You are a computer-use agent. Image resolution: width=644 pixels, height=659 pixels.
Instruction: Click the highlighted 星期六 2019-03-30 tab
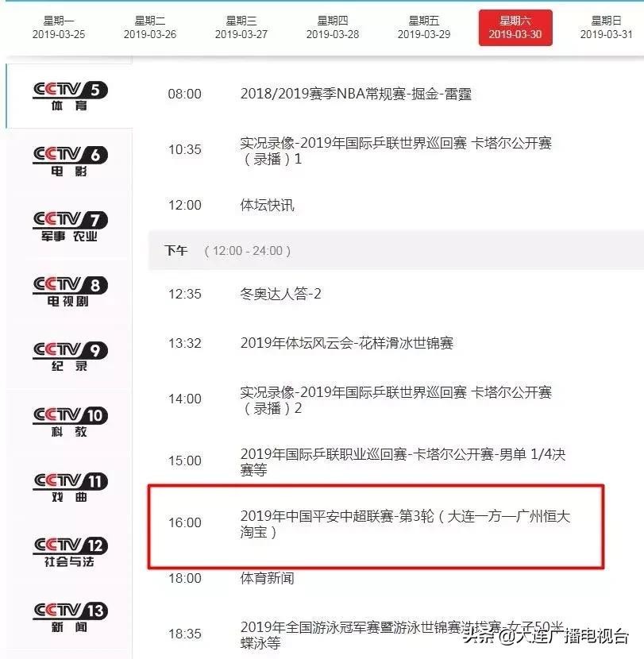(515, 28)
